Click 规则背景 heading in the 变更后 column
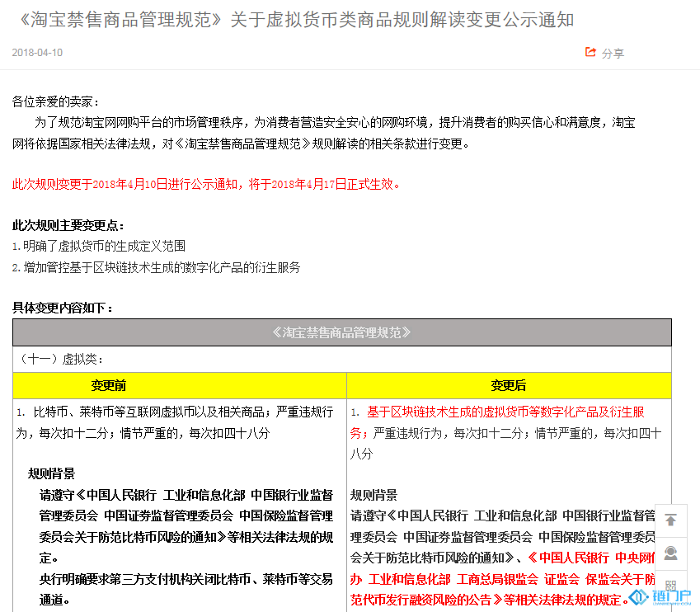 pos(373,495)
